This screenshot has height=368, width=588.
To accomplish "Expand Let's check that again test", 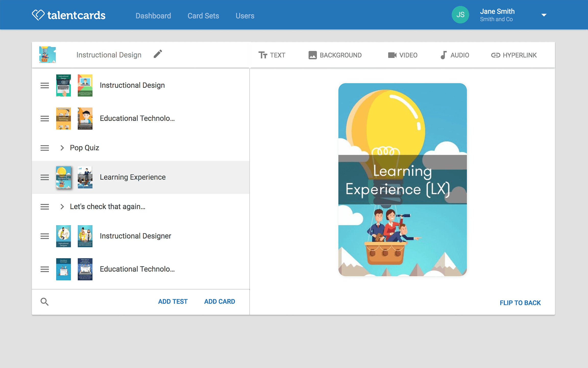I will pos(62,206).
